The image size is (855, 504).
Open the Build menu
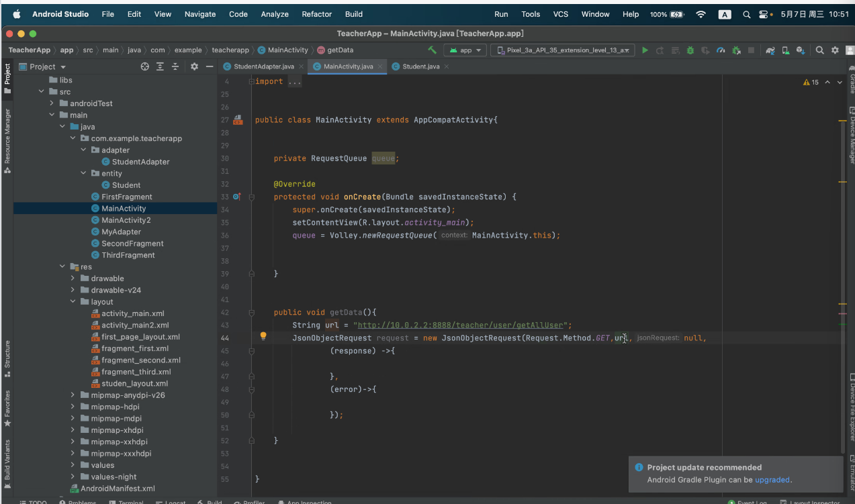click(x=354, y=14)
